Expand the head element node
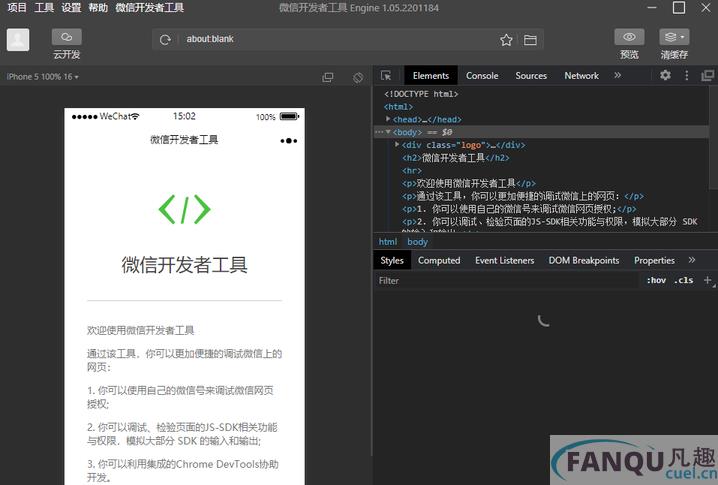 [389, 119]
